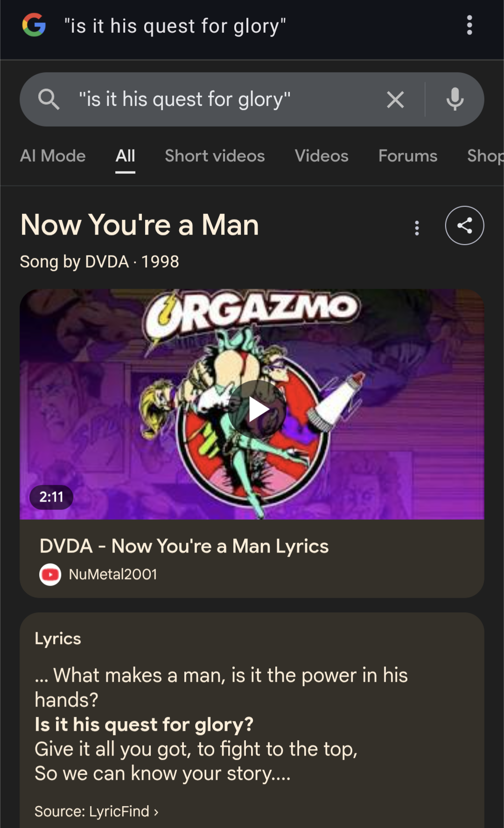Tap the YouTube icon next to NuMetal2001
The image size is (504, 828).
click(50, 574)
